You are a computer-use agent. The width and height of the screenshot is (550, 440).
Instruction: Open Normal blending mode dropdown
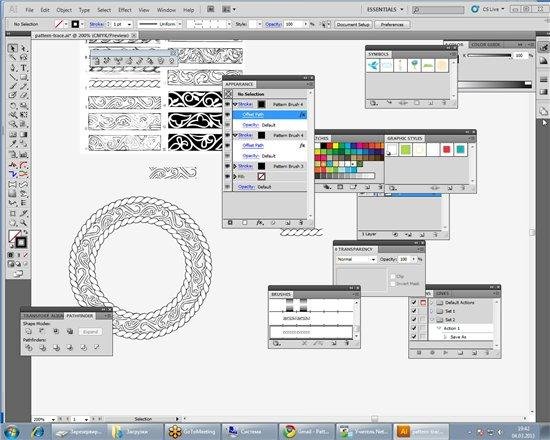(x=356, y=259)
